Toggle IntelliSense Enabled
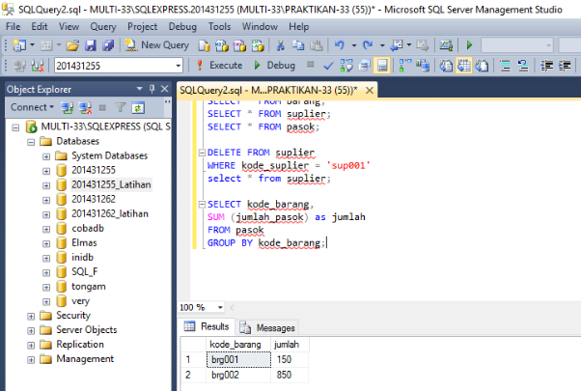This screenshot has height=392, width=581. click(382, 66)
